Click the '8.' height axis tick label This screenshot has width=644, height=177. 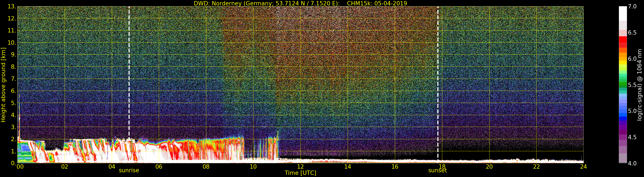(x=13, y=67)
